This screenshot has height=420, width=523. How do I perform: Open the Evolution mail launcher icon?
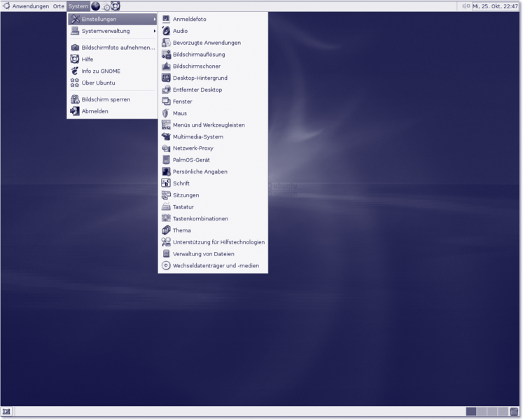tap(106, 7)
